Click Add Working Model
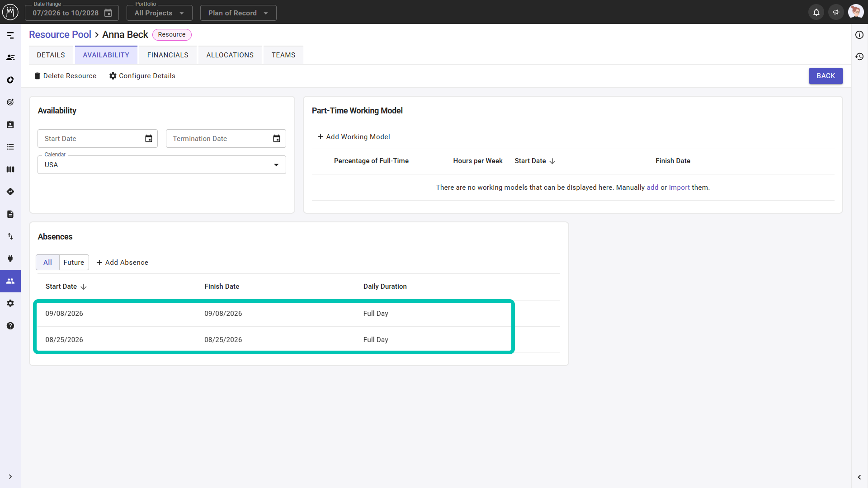Viewport: 868px width, 488px height. [354, 137]
